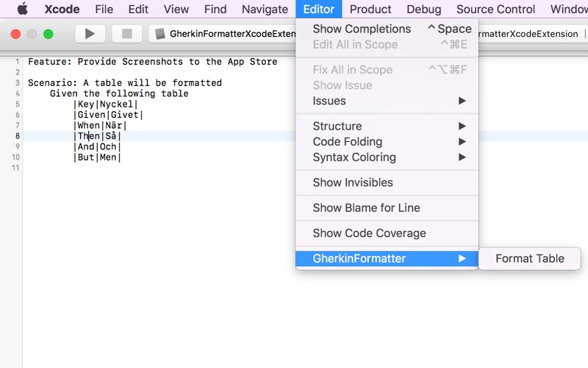588x368 pixels.
Task: Expand the Structure submenu
Action: [x=387, y=126]
